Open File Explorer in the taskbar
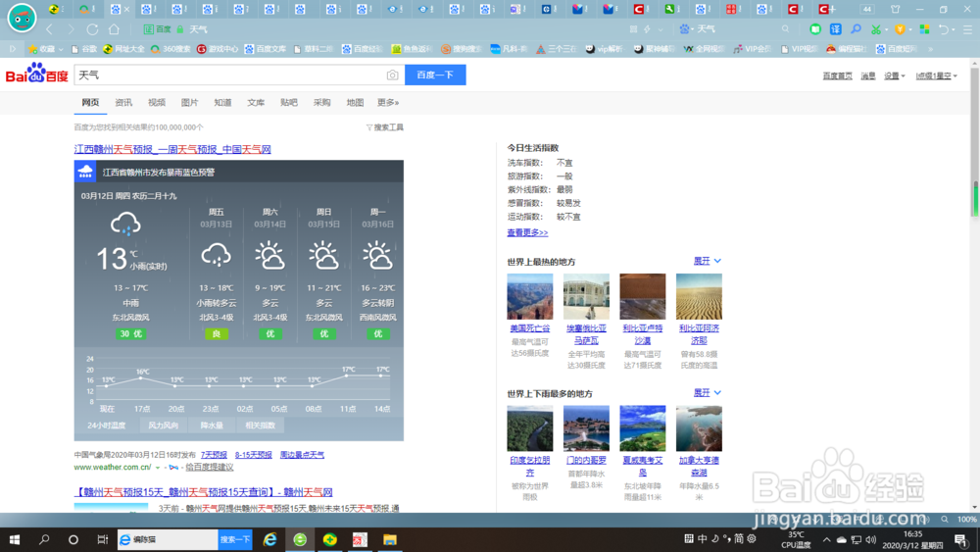The image size is (980, 552). pos(390,539)
